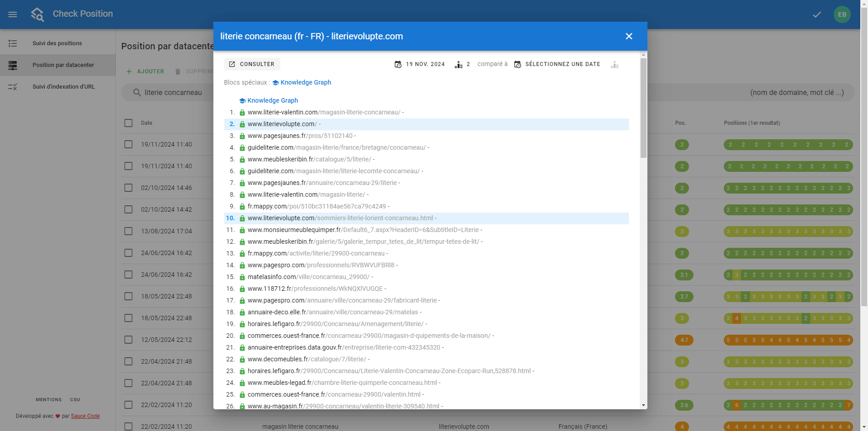The height and width of the screenshot is (431, 868).
Task: Open result 15 matelasinfo.com ville concarneau
Action: [308, 277]
